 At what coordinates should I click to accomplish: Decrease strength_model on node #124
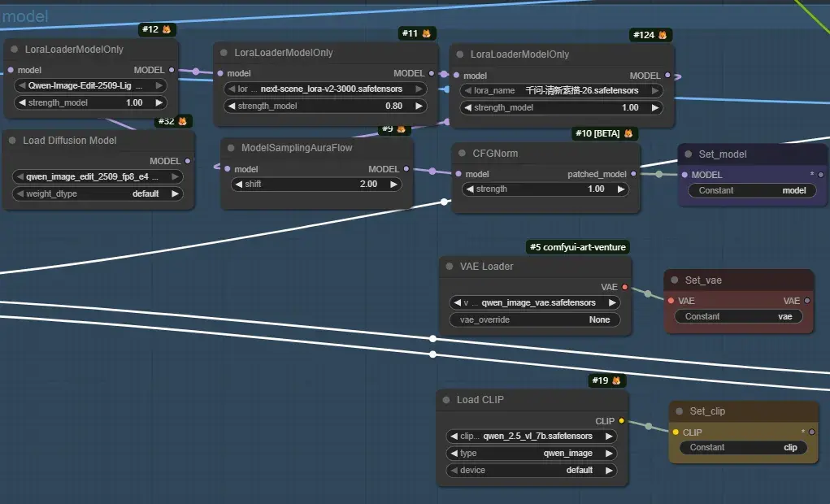tap(468, 107)
